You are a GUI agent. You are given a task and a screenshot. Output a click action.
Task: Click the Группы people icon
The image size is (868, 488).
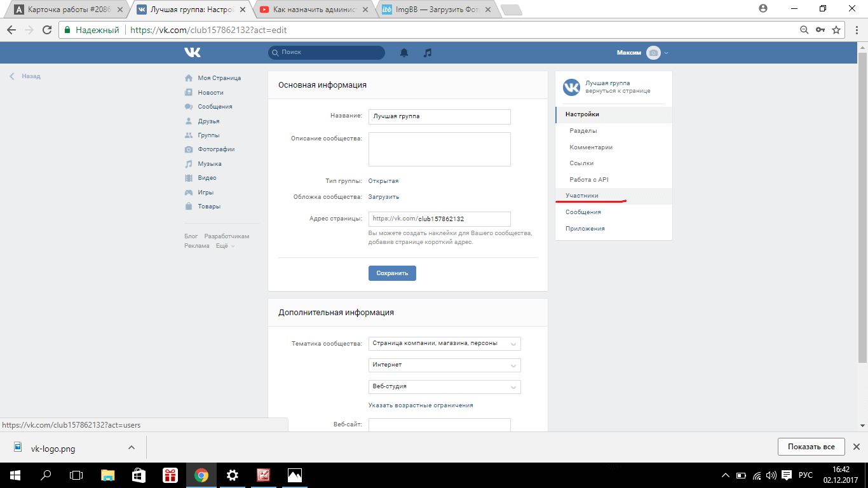189,135
